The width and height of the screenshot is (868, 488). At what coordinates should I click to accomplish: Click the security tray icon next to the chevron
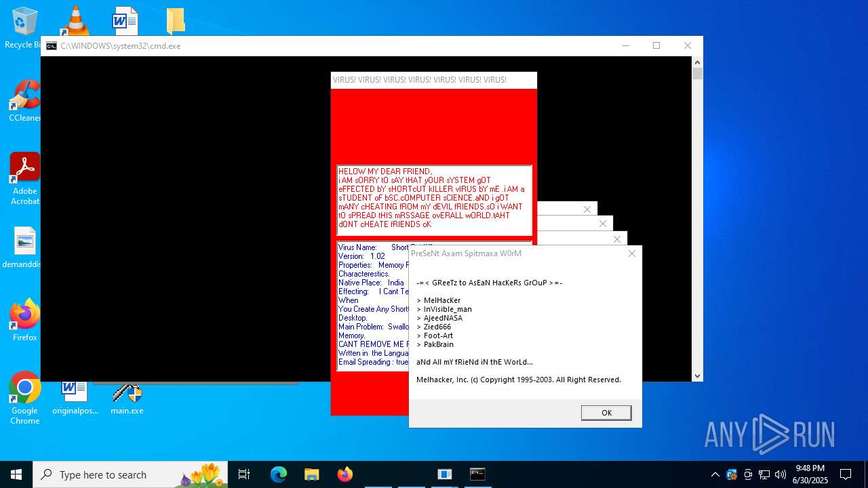pyautogui.click(x=732, y=474)
